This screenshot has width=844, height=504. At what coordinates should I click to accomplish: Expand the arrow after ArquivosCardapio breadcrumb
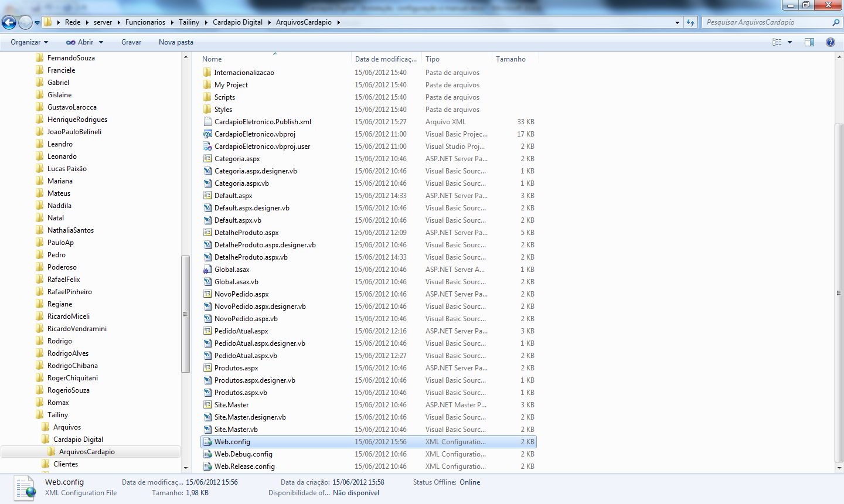338,22
